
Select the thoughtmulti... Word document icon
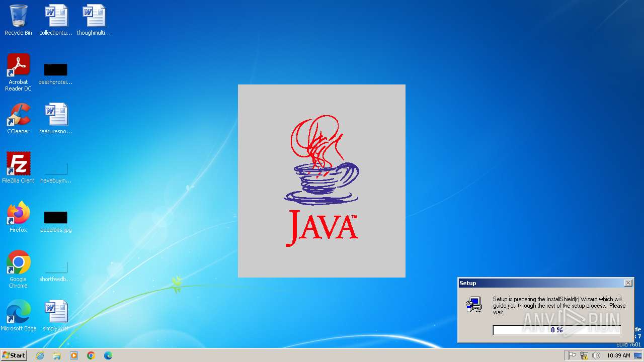[94, 20]
